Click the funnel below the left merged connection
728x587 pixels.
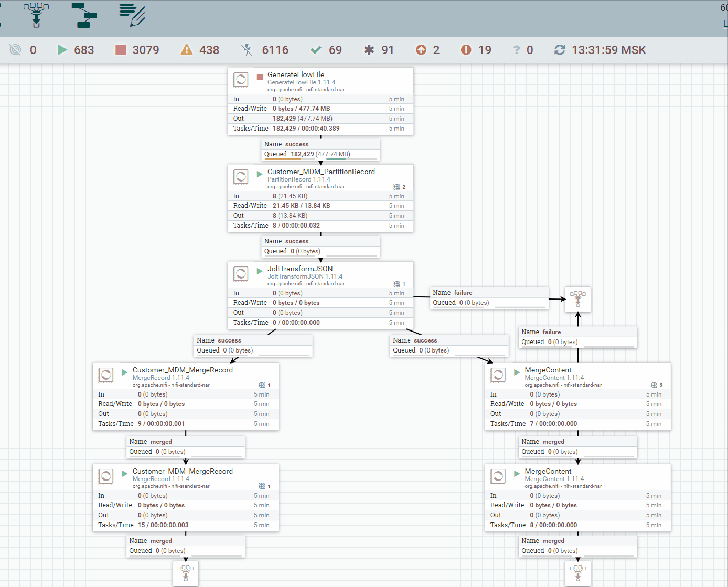click(186, 574)
